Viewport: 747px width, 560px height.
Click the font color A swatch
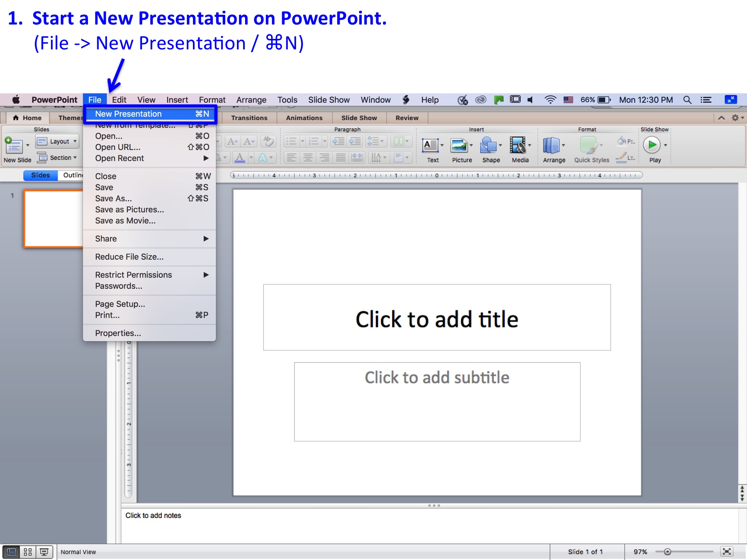(x=240, y=157)
